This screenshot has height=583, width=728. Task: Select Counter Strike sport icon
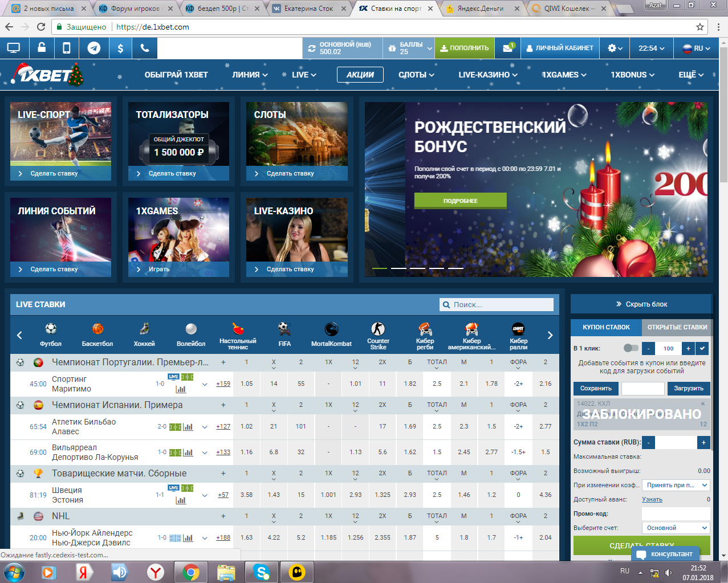378,336
